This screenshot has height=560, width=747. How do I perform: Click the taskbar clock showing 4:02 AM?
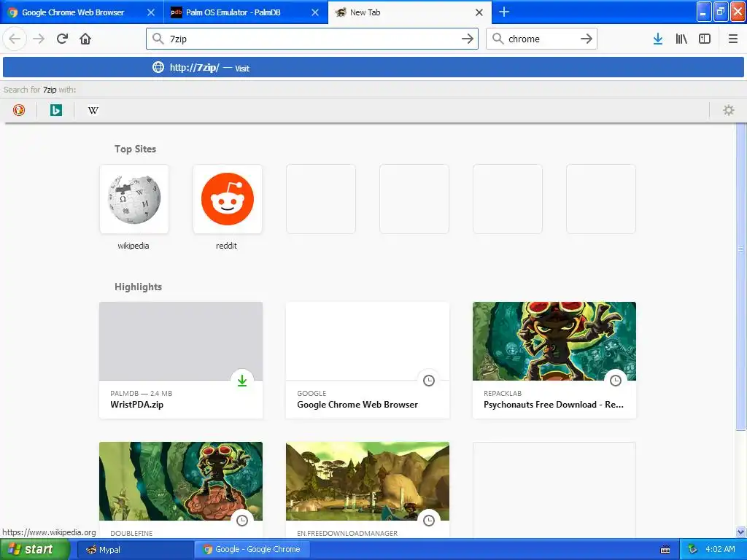(x=720, y=550)
